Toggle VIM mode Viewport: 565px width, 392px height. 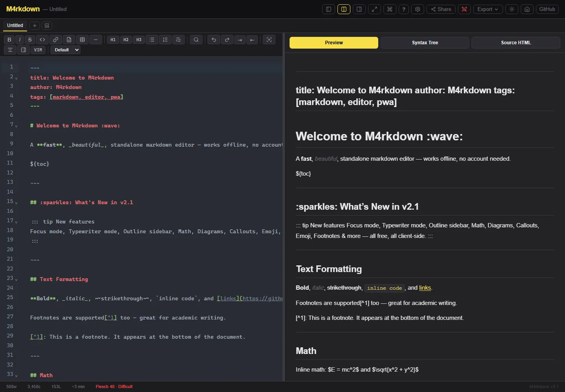(x=38, y=50)
